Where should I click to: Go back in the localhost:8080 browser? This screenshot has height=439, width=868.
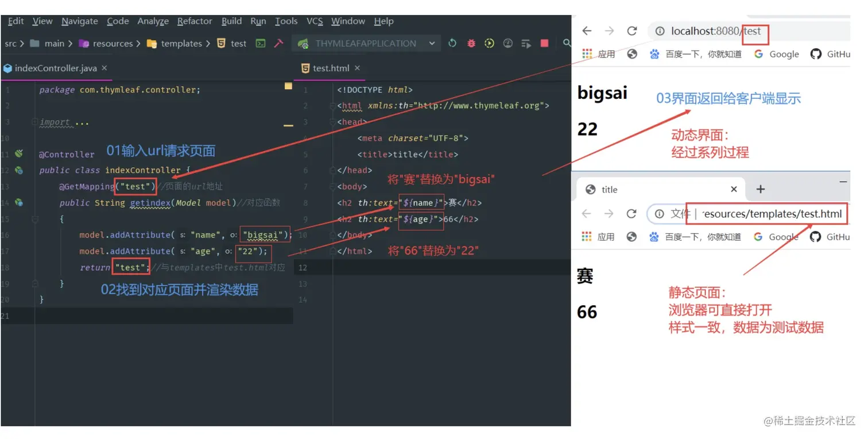(x=587, y=31)
